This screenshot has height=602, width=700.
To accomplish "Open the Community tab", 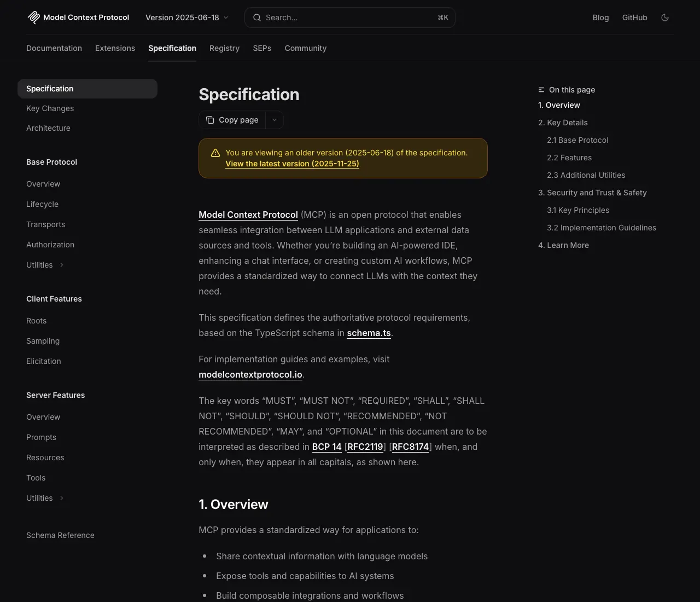I will tap(306, 48).
